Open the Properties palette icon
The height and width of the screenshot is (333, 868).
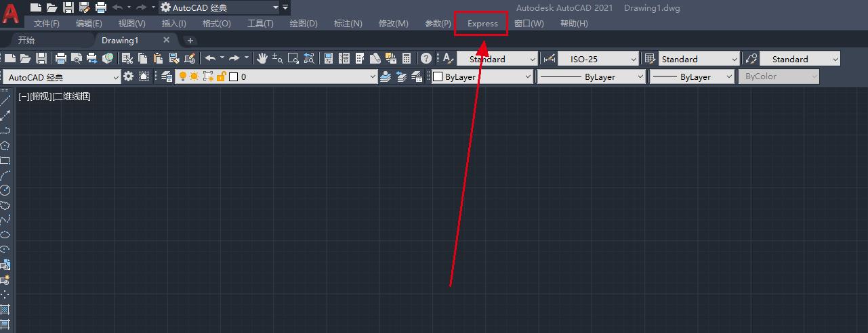coord(328,58)
